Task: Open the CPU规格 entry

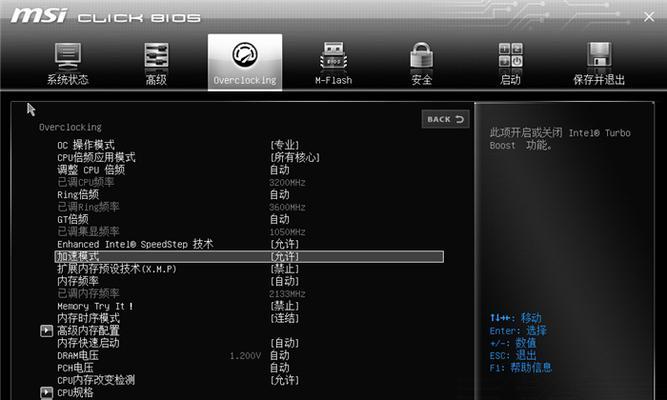Action: pos(75,392)
